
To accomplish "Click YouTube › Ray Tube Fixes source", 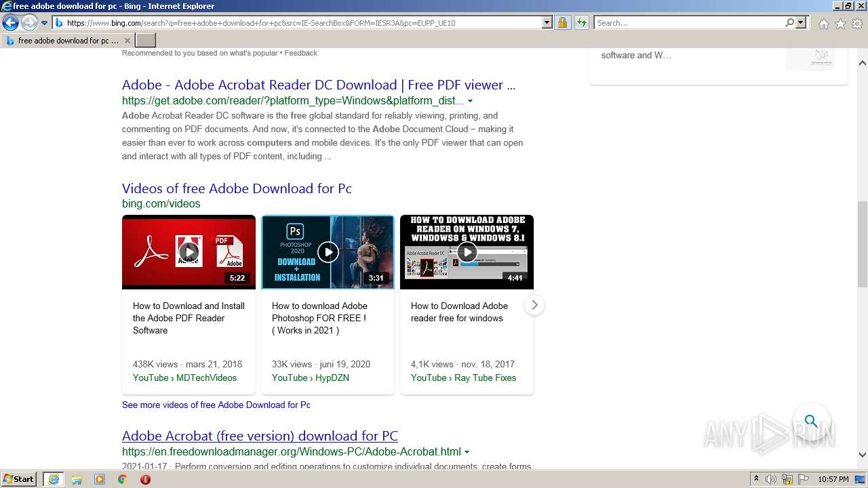I will pos(463,378).
